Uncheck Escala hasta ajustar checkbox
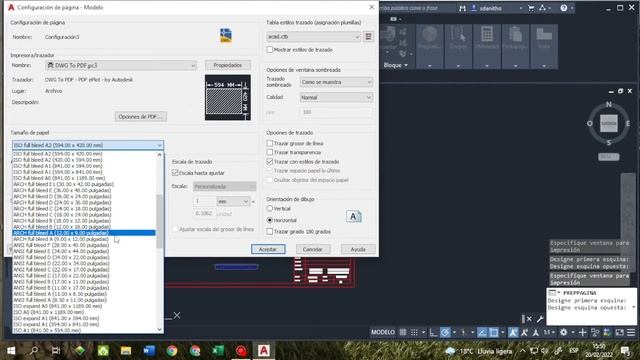 [x=175, y=173]
